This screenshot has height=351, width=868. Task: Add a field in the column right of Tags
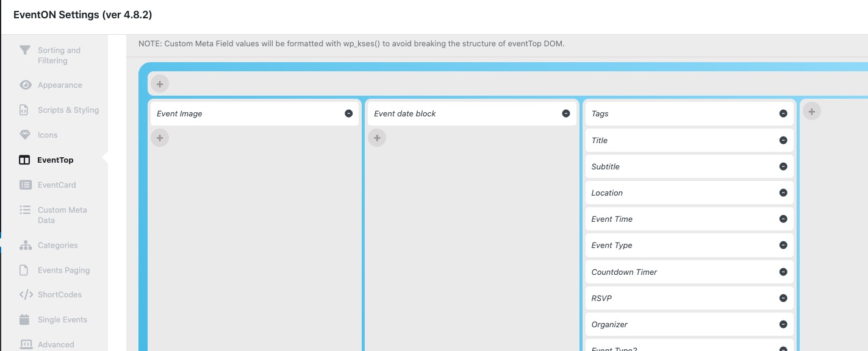tap(812, 112)
